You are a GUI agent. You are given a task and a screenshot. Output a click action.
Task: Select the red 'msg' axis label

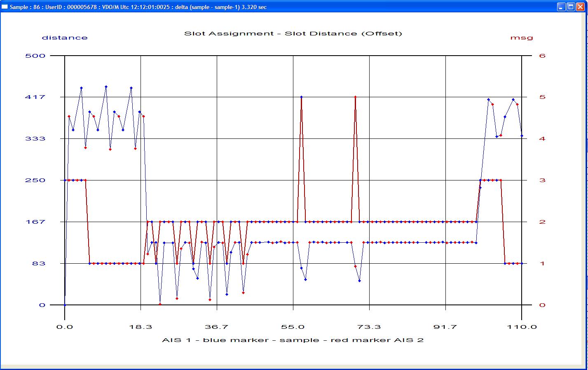pyautogui.click(x=521, y=37)
